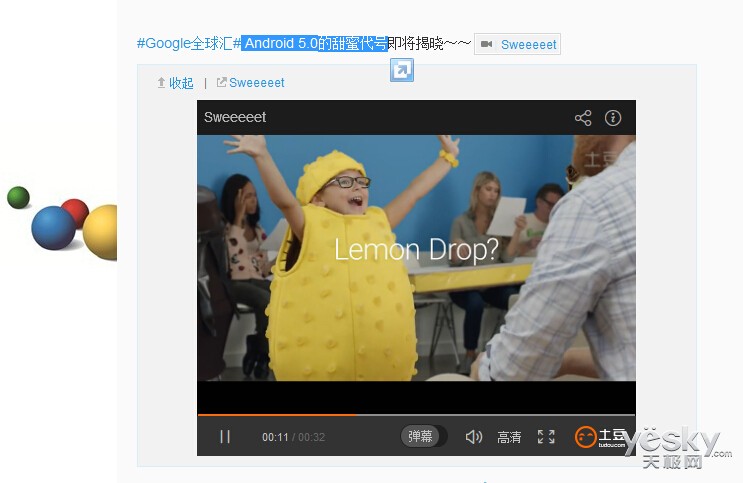Open Sweeeeet link in new window
Viewport: 743px width, 483px height.
tap(256, 82)
